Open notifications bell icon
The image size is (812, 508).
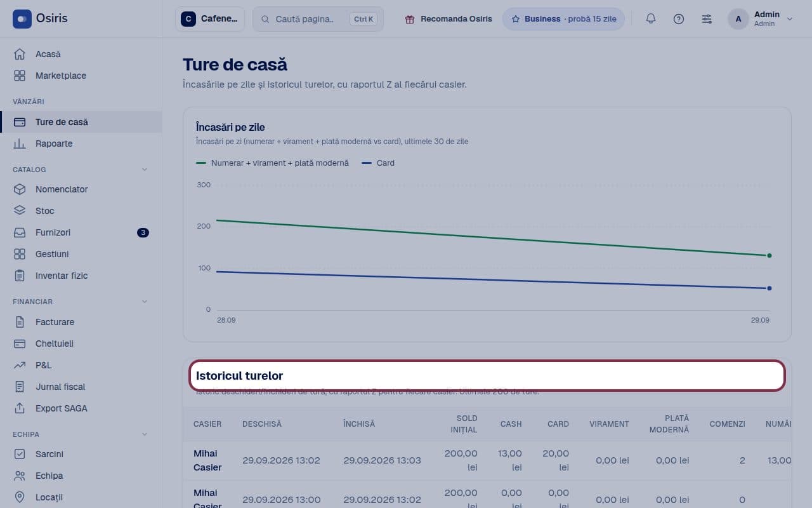pos(651,19)
